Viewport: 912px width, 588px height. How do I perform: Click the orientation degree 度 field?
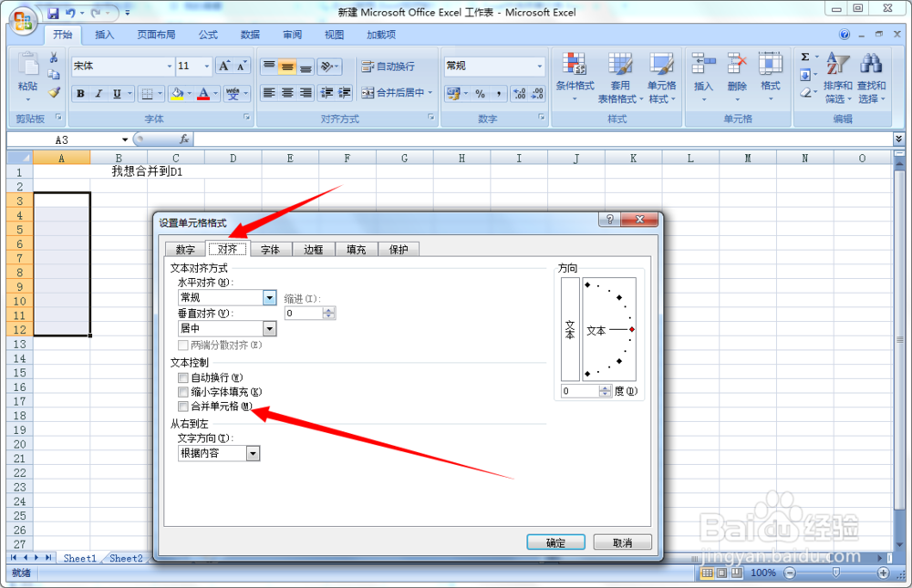(580, 391)
